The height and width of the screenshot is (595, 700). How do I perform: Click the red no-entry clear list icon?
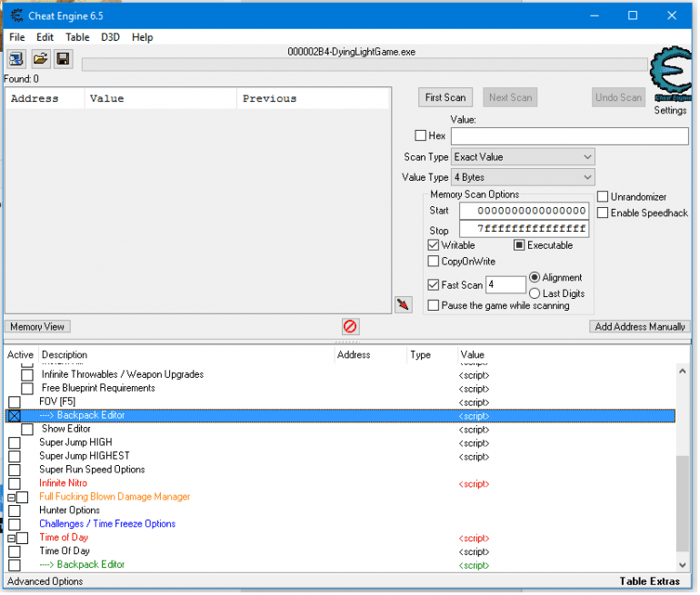tap(350, 326)
